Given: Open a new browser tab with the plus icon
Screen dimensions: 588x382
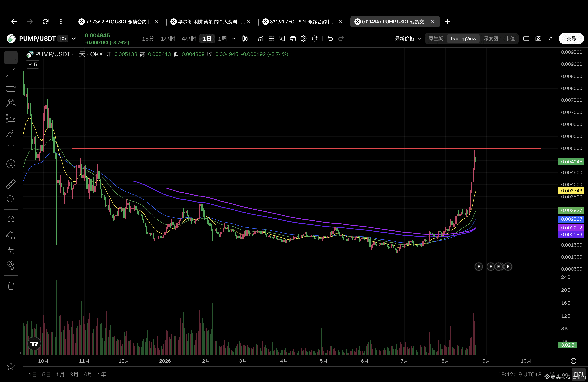Looking at the screenshot, I should point(447,22).
